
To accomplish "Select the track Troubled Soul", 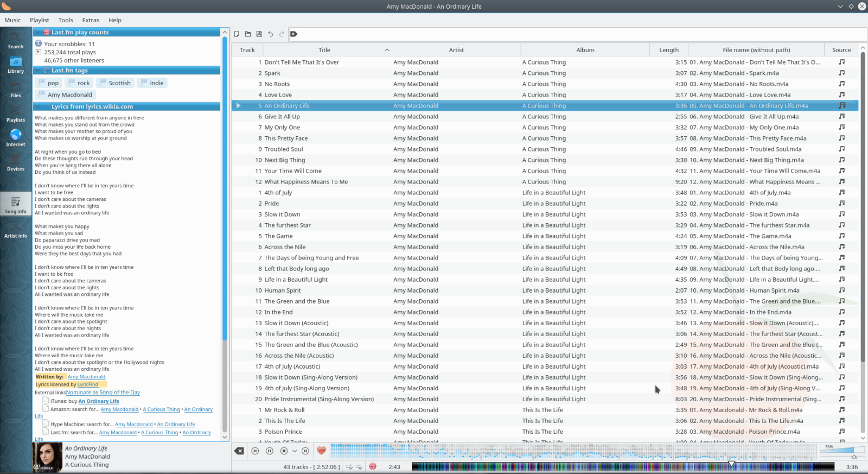I will click(284, 149).
